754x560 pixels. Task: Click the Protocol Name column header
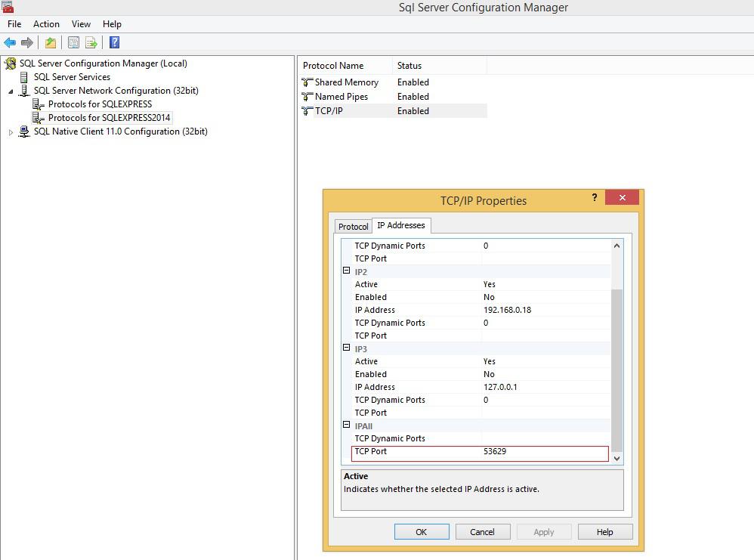pos(345,66)
